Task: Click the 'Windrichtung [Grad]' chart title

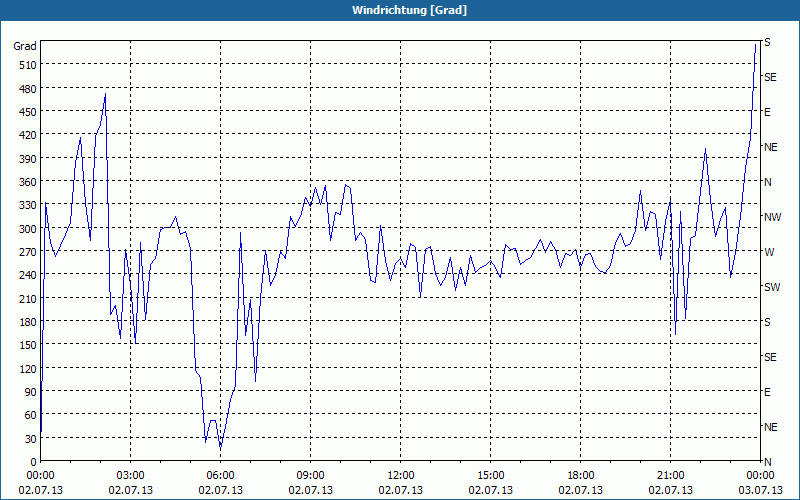Action: 409,10
